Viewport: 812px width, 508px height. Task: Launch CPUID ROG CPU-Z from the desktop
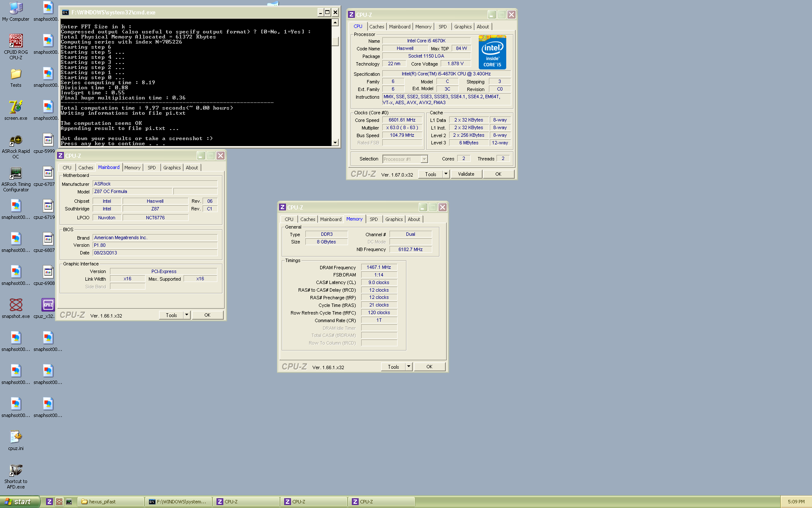16,47
